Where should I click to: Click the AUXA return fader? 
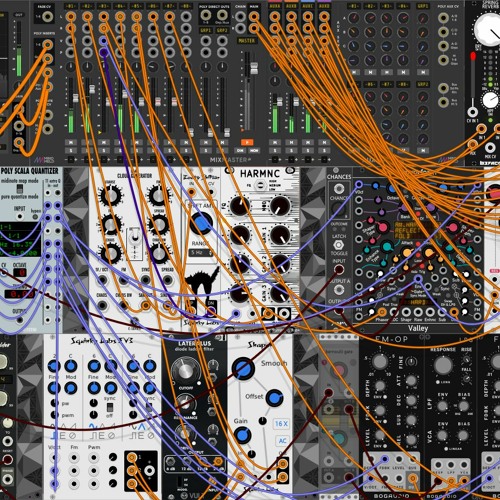point(279,101)
